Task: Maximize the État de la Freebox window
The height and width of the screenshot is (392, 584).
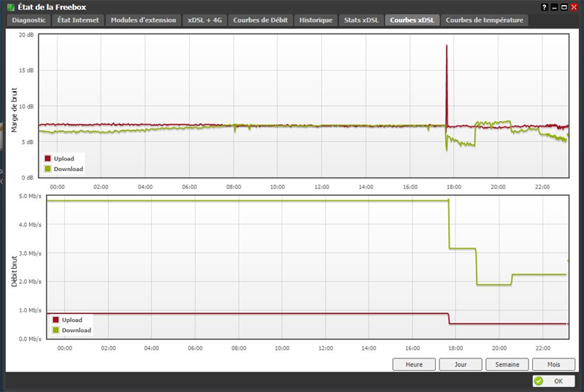Action: point(565,7)
